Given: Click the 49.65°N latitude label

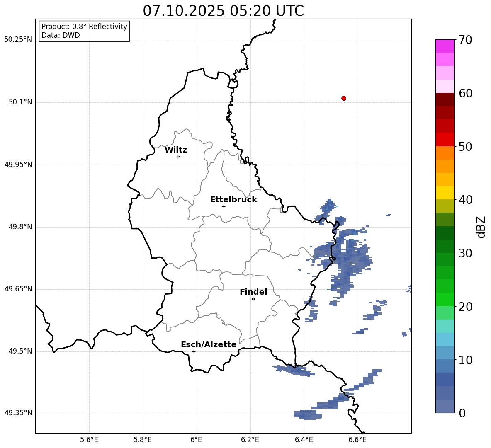Looking at the screenshot, I should (x=18, y=289).
